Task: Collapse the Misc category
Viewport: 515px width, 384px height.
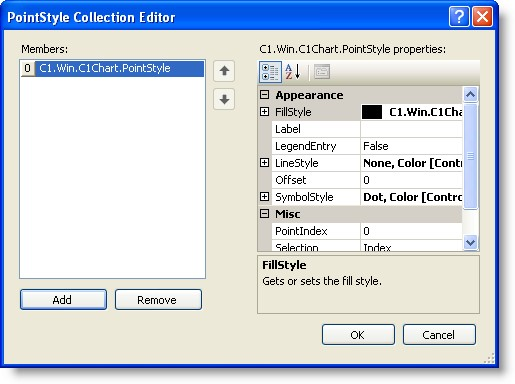Action: coord(264,214)
